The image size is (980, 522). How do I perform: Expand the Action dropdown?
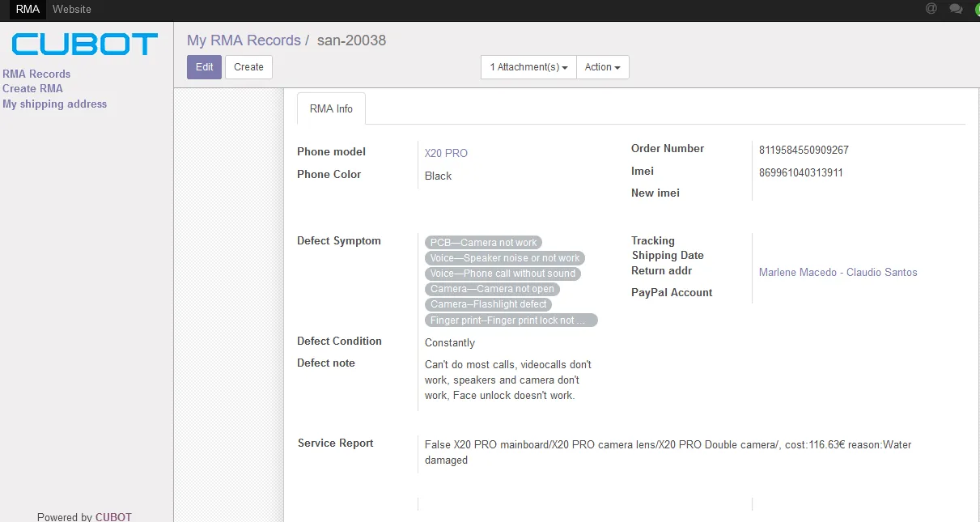click(602, 67)
